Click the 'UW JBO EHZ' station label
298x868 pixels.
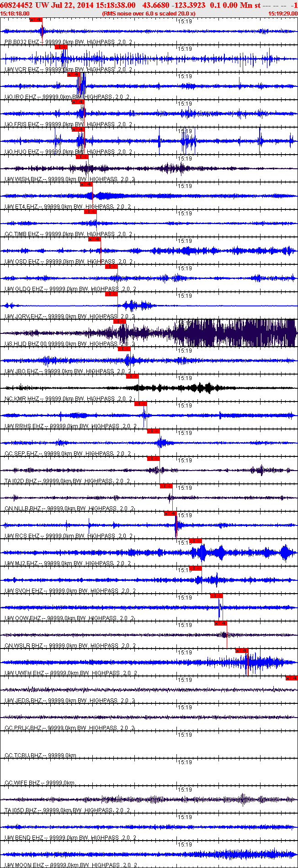[x=21, y=371]
